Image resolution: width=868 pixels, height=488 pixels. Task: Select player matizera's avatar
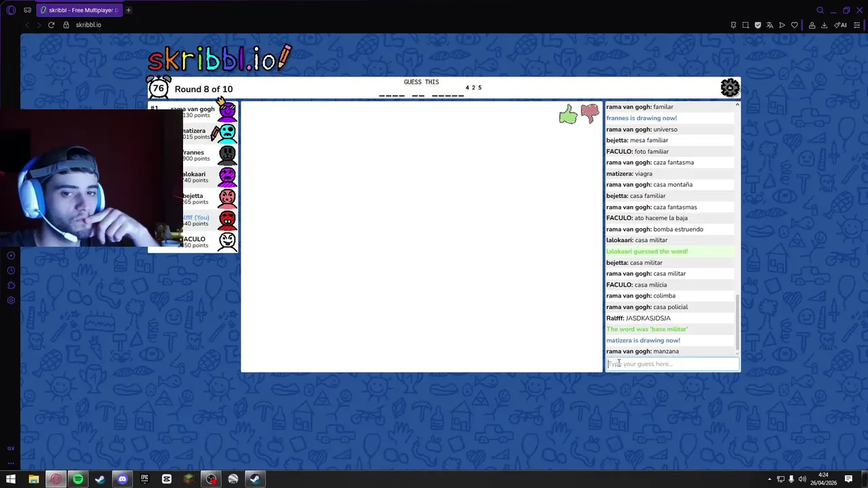click(x=227, y=134)
